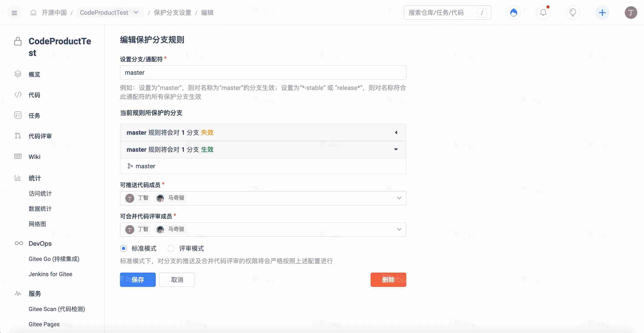Click the CodeProductTest repository title
Image resolution: width=644 pixels, height=333 pixels.
[60, 47]
